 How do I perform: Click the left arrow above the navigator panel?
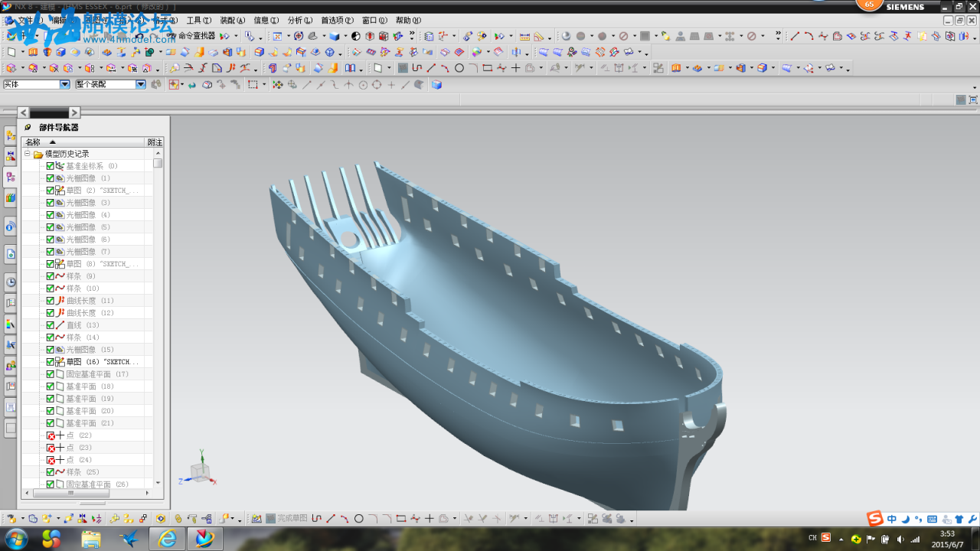coord(23,112)
